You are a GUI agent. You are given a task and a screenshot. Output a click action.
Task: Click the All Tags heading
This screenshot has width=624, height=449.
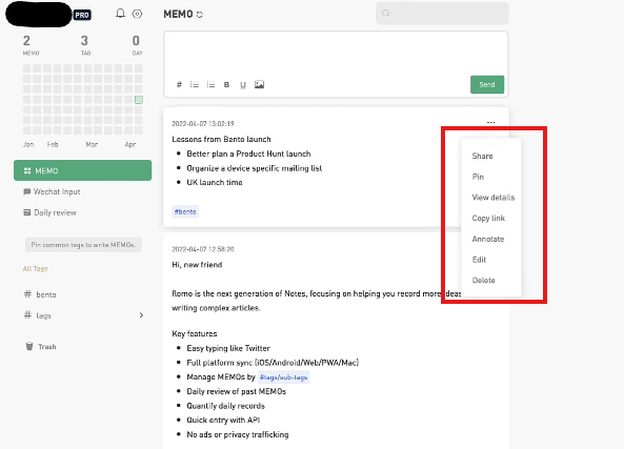pos(35,269)
